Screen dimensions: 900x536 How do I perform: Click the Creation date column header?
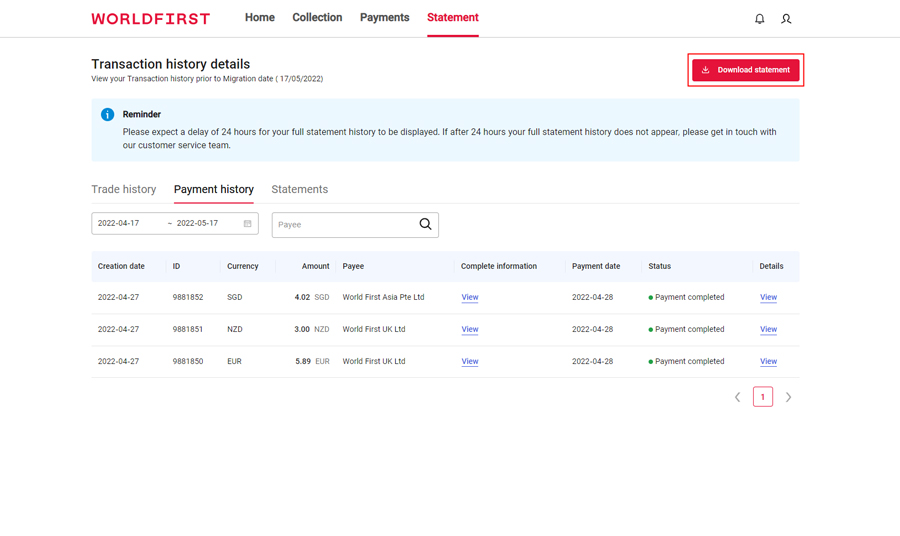tap(121, 266)
